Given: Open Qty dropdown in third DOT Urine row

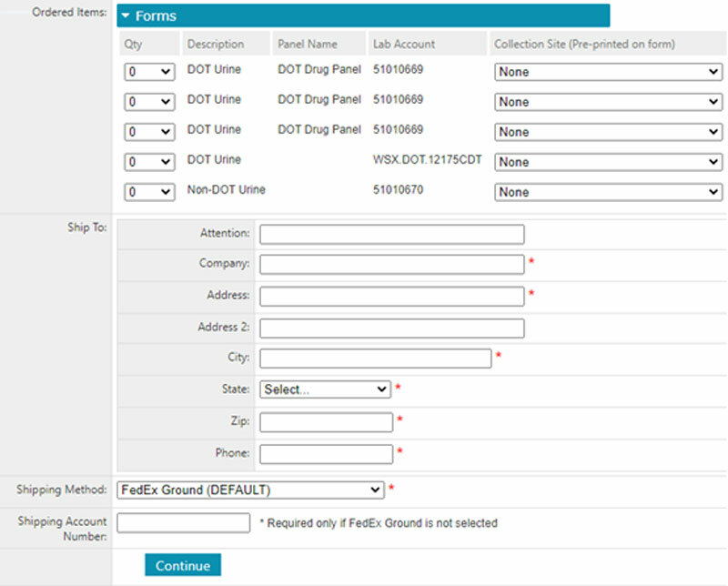Looking at the screenshot, I should coord(149,132).
